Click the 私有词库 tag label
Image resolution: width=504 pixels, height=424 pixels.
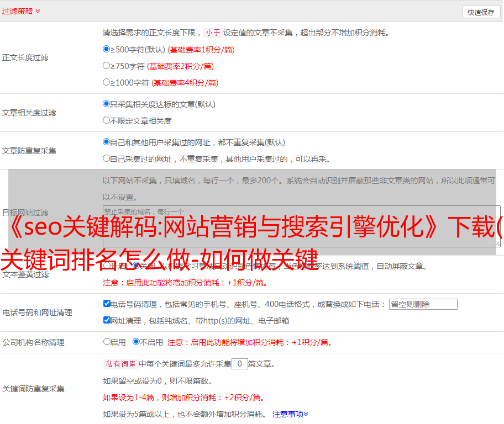(120, 364)
